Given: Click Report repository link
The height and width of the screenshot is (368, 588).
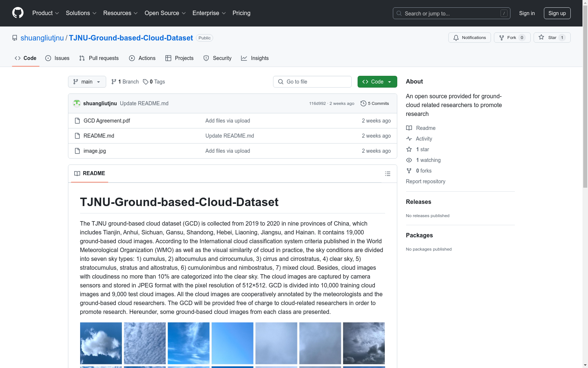Looking at the screenshot, I should pos(426,181).
